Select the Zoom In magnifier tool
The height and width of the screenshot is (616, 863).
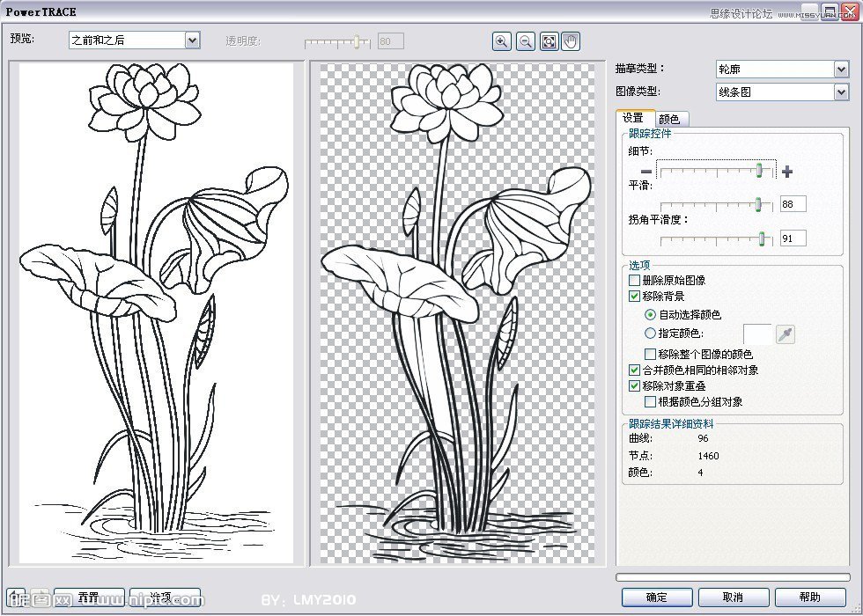click(x=502, y=40)
